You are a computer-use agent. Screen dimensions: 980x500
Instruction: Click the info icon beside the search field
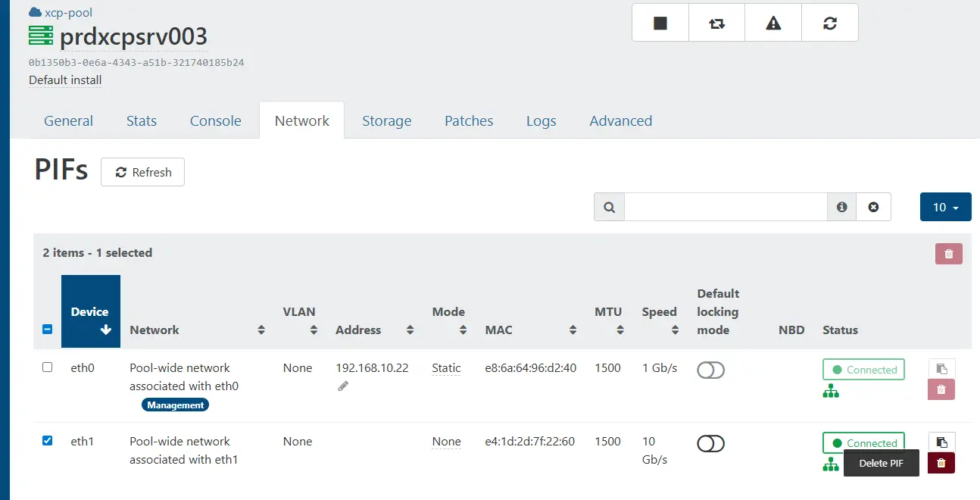click(x=841, y=206)
